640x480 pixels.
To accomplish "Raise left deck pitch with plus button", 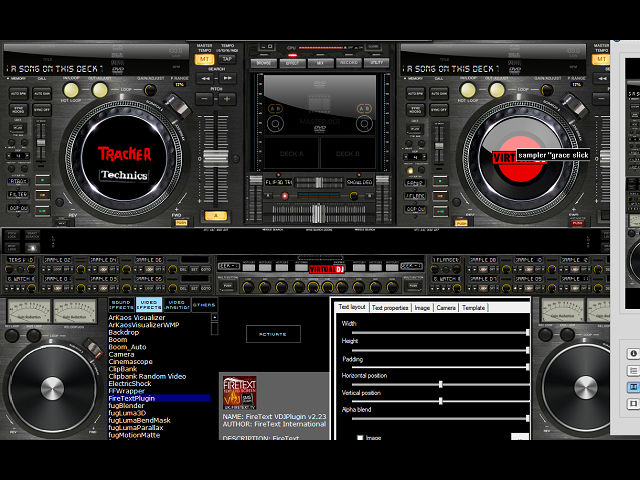I will 227,98.
